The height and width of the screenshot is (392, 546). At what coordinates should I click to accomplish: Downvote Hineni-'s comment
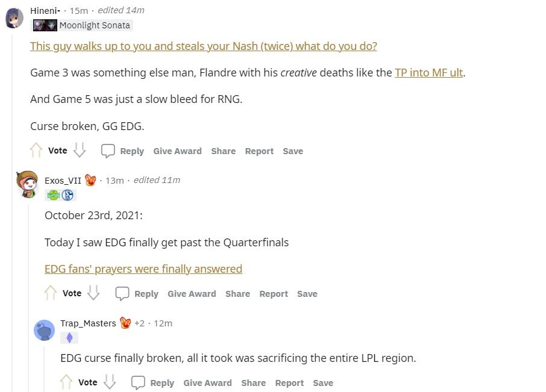pos(80,151)
